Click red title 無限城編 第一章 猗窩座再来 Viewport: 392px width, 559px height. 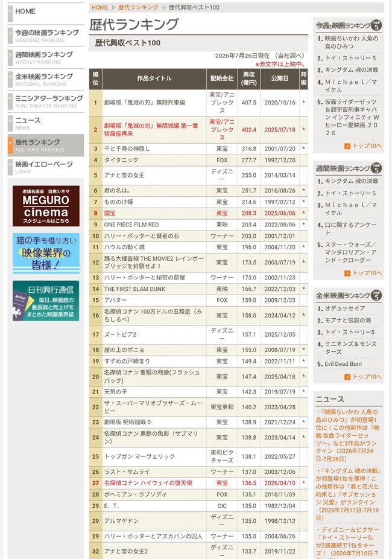pyautogui.click(x=151, y=130)
